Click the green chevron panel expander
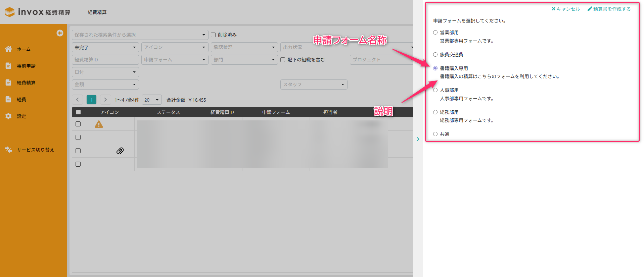 click(x=418, y=139)
